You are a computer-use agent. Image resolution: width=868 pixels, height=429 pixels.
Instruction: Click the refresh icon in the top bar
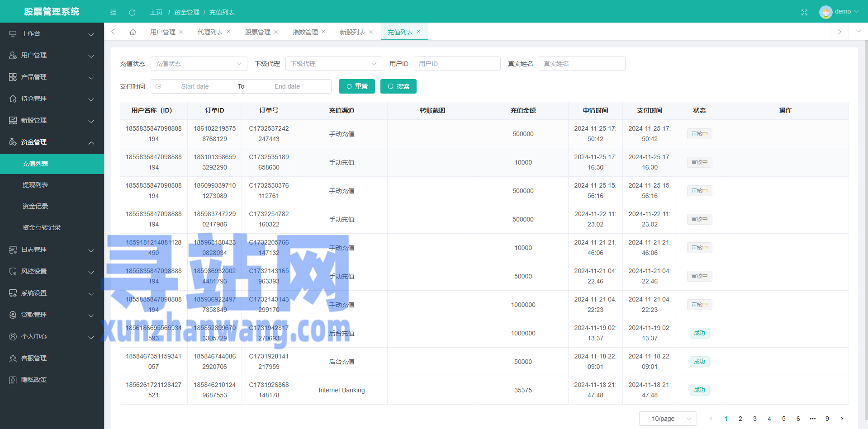tap(132, 12)
